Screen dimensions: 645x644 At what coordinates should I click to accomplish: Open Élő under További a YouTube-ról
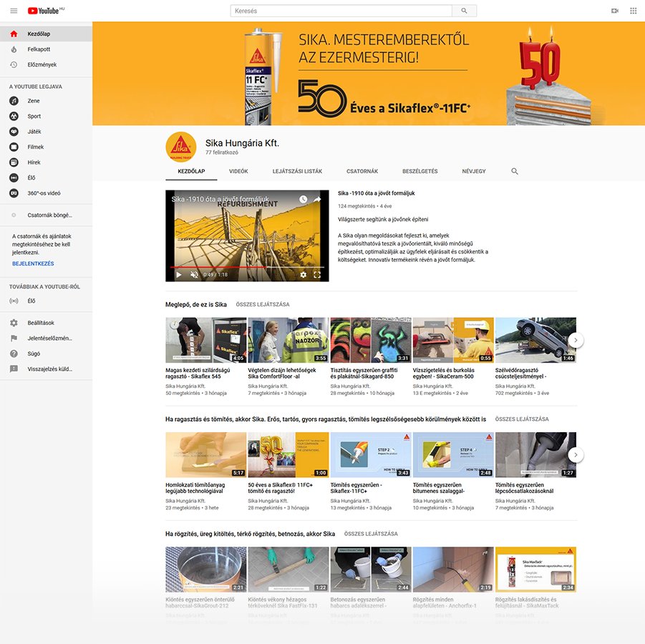46,301
